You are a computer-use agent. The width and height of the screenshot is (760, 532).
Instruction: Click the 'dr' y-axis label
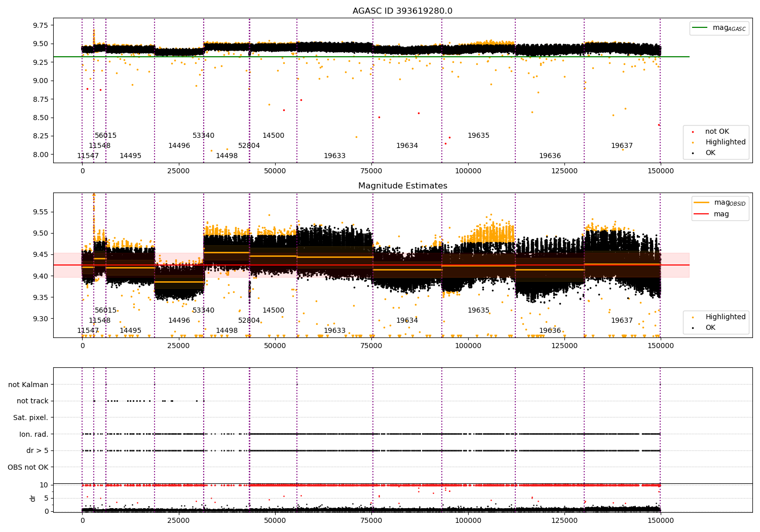click(x=33, y=499)
